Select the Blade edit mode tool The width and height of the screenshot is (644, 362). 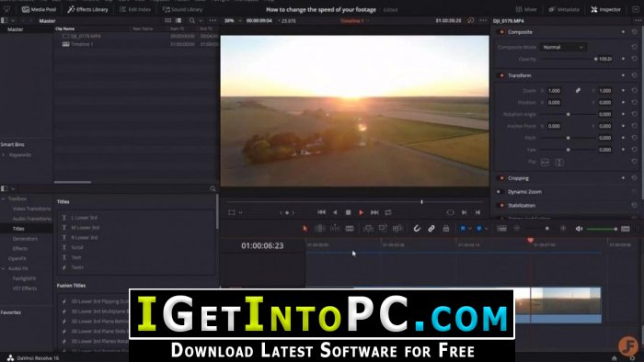point(350,229)
